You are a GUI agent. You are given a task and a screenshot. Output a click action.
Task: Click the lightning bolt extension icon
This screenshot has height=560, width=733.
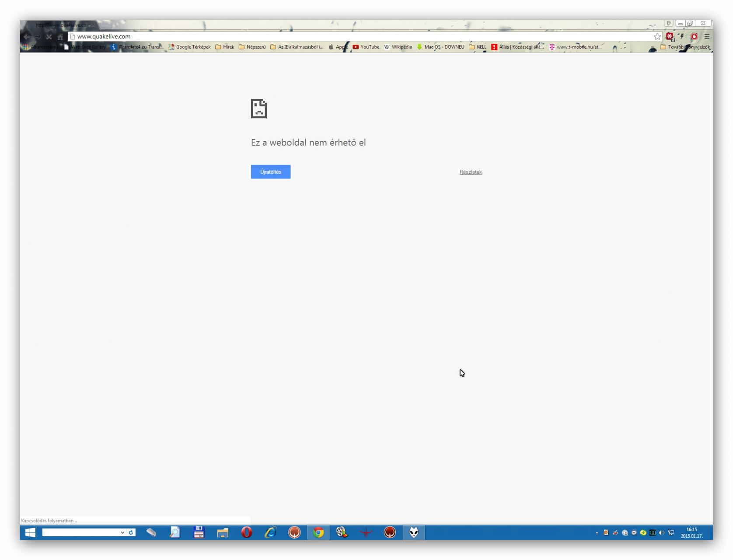[x=682, y=36]
